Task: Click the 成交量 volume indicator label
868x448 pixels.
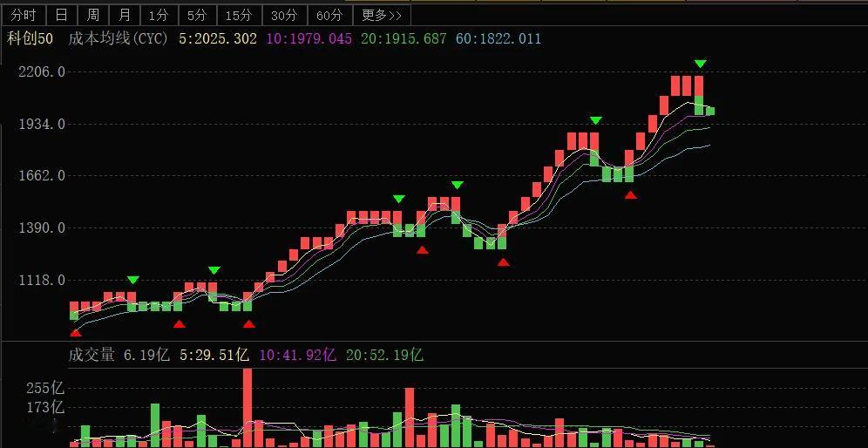Action: (92, 355)
